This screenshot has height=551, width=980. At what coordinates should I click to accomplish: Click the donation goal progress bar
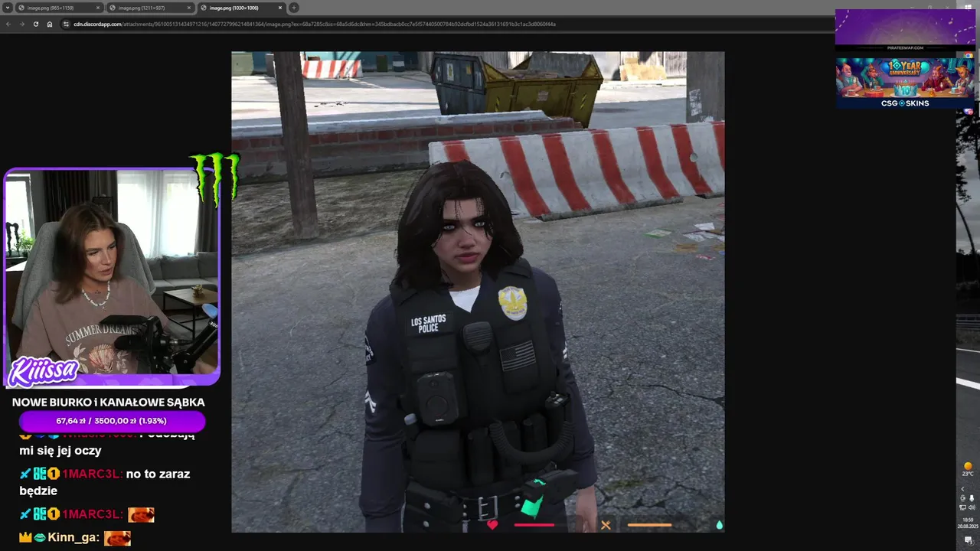112,421
